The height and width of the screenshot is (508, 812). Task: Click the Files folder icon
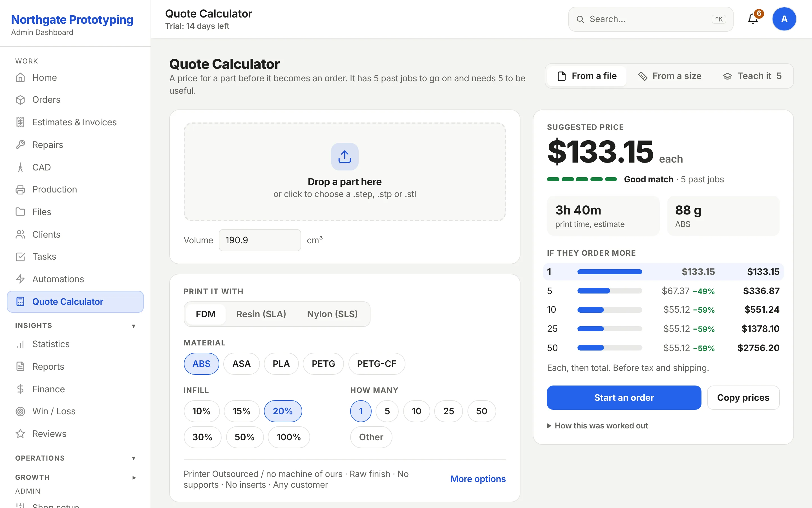click(x=21, y=212)
